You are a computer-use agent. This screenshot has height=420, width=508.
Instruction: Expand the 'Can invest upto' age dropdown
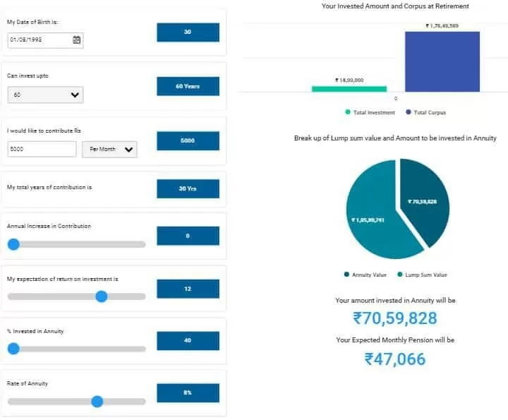click(x=45, y=95)
